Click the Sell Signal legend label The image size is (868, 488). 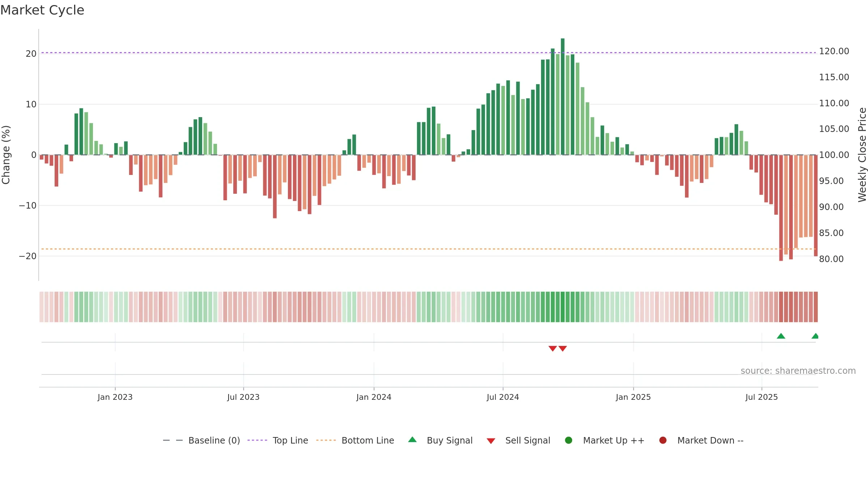click(x=528, y=440)
